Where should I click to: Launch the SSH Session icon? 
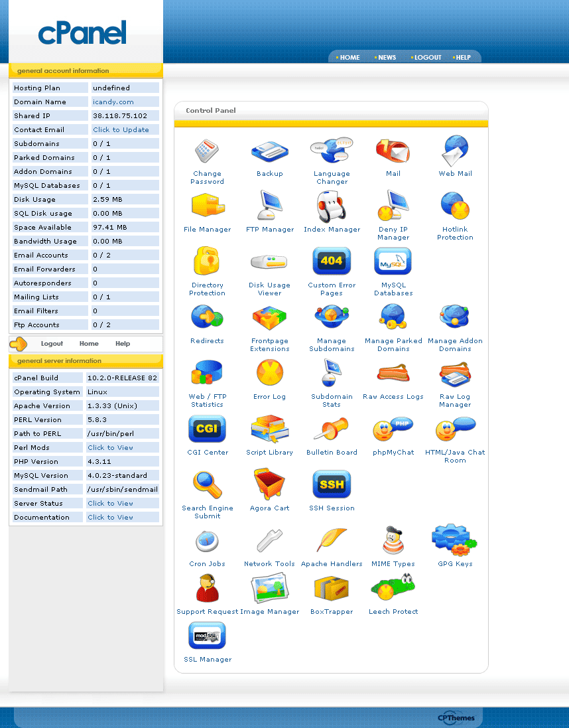click(x=332, y=484)
